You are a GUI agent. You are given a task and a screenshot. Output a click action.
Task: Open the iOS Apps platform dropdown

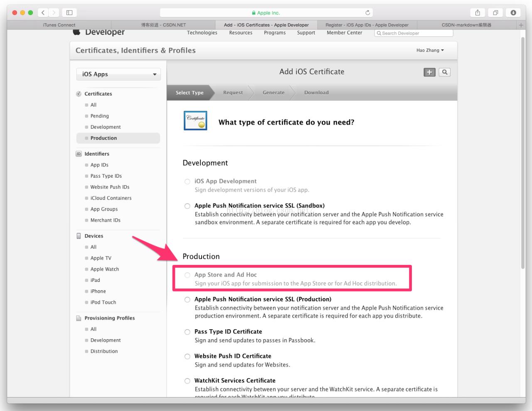(x=118, y=74)
